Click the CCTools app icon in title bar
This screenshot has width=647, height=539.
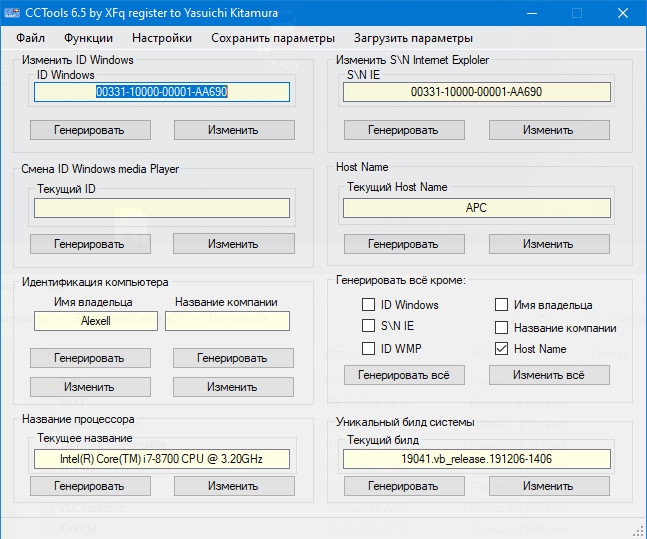coord(12,13)
